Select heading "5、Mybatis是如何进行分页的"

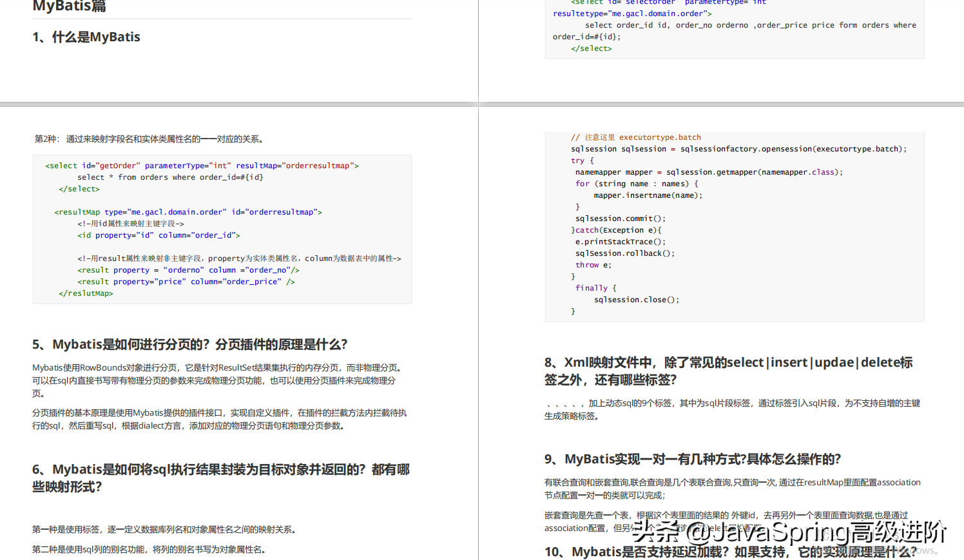190,344
